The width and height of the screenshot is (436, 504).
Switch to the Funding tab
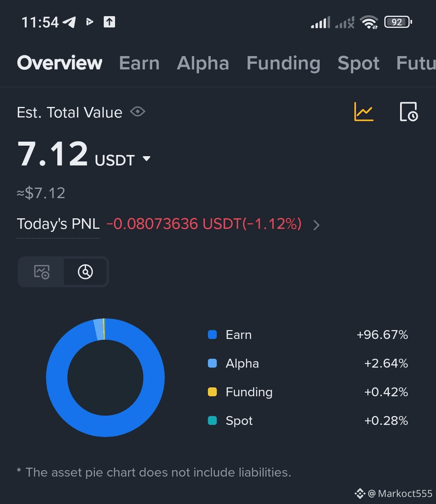[283, 63]
